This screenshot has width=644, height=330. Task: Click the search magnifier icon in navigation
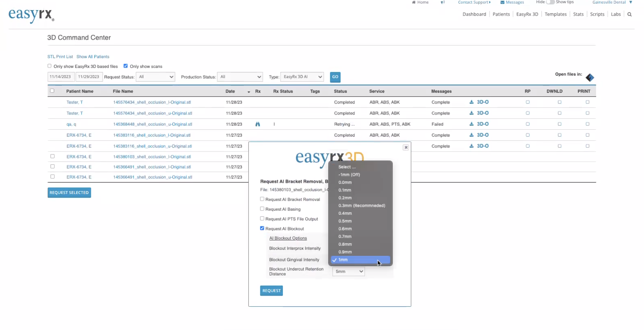tap(629, 15)
